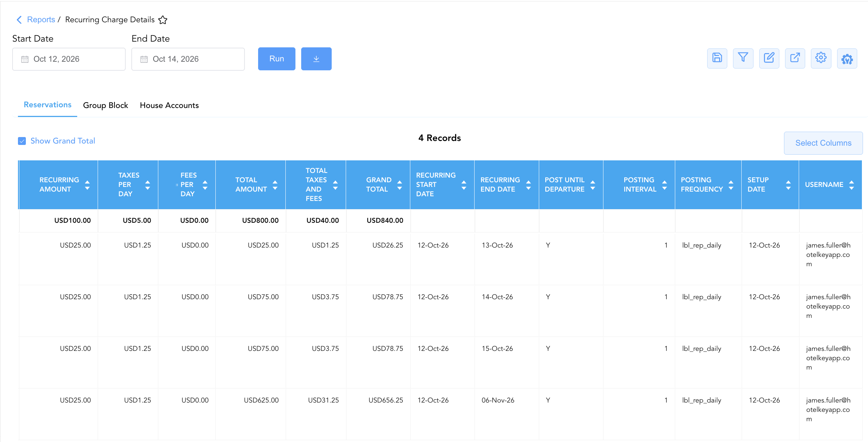868x442 pixels.
Task: Sort by Setup Date column arrows
Action: (x=788, y=185)
